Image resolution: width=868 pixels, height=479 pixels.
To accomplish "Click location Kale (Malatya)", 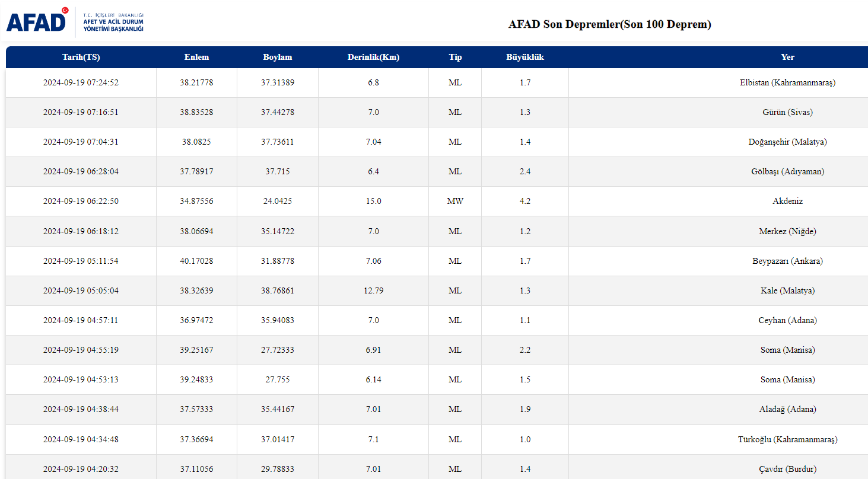I will (x=787, y=291).
